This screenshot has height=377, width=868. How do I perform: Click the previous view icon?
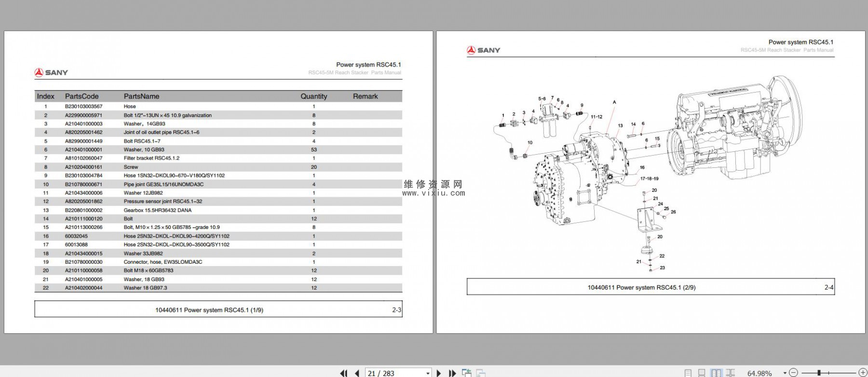pos(467,373)
